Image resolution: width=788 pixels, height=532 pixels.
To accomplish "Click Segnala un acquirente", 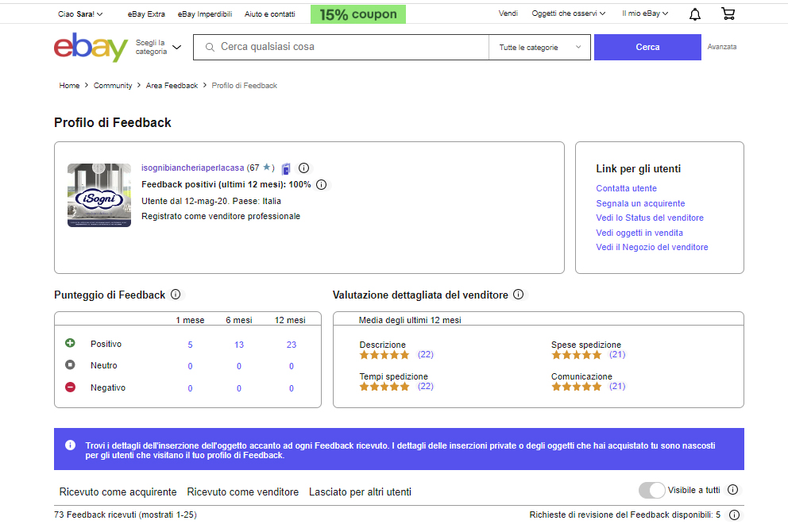I will [x=640, y=203].
